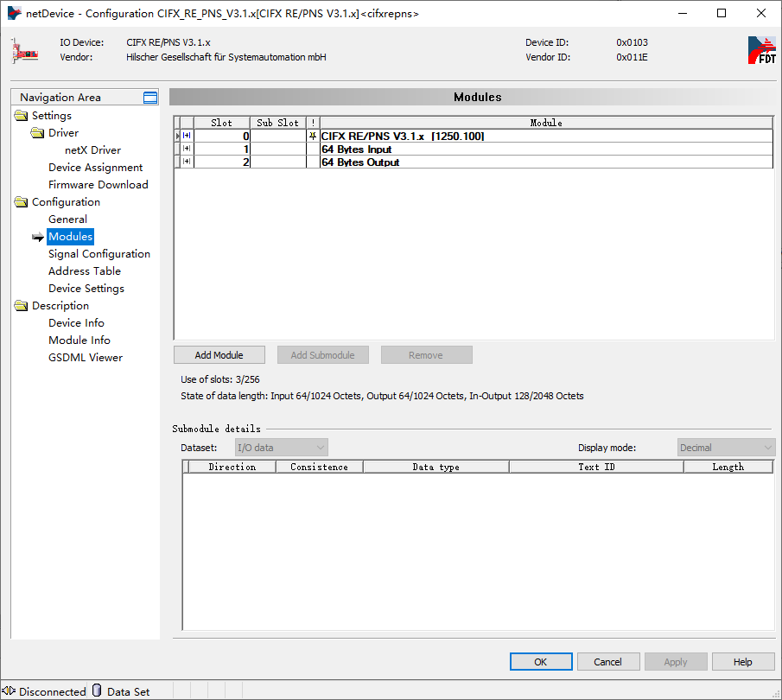Expand the slot 0 module row
The image size is (782, 700).
[187, 137]
